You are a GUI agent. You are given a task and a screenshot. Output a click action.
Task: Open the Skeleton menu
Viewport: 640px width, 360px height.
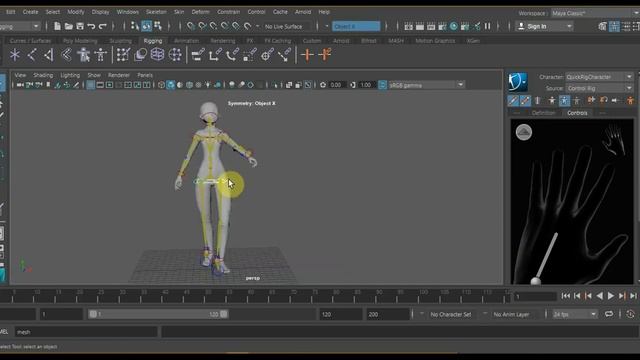[x=156, y=12]
